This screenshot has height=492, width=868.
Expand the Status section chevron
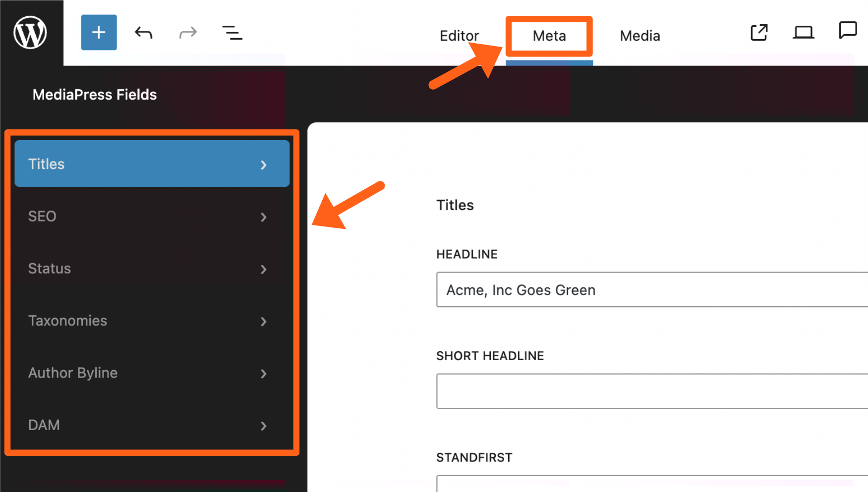click(x=263, y=269)
